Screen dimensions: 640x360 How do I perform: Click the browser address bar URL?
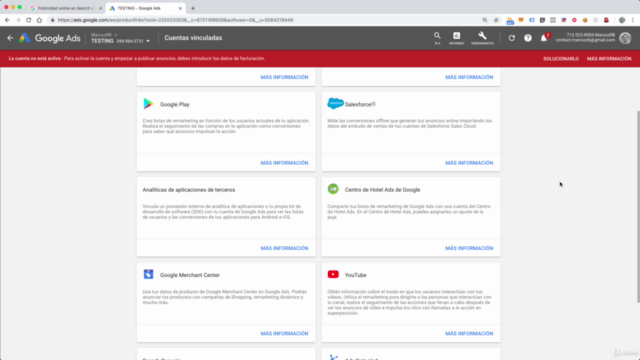pos(176,20)
